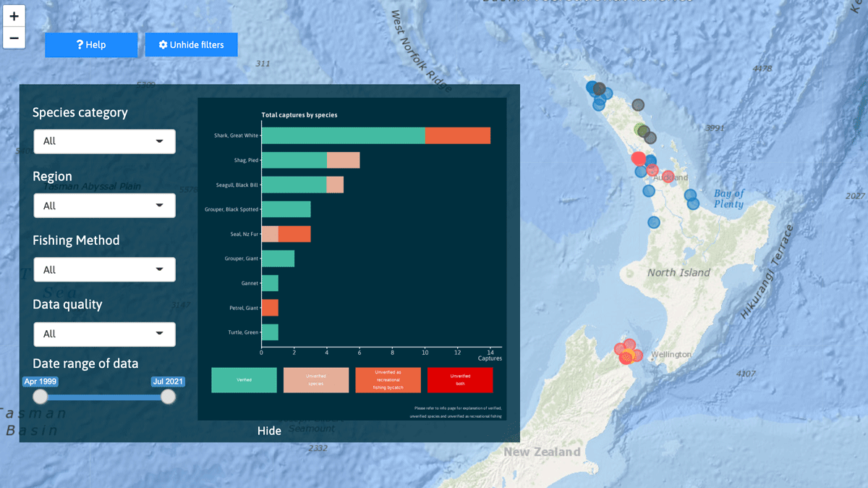Image resolution: width=868 pixels, height=488 pixels.
Task: Open the Help button
Action: pyautogui.click(x=91, y=45)
